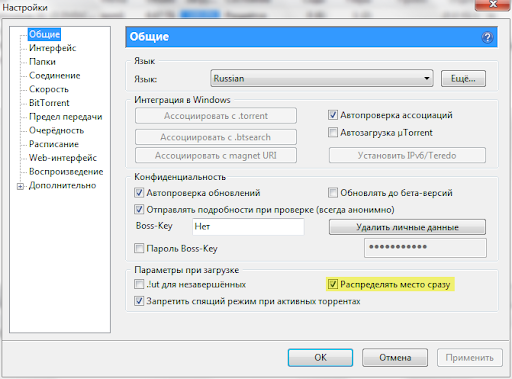
Task: Open Web-интерфейс settings
Action: [x=63, y=158]
